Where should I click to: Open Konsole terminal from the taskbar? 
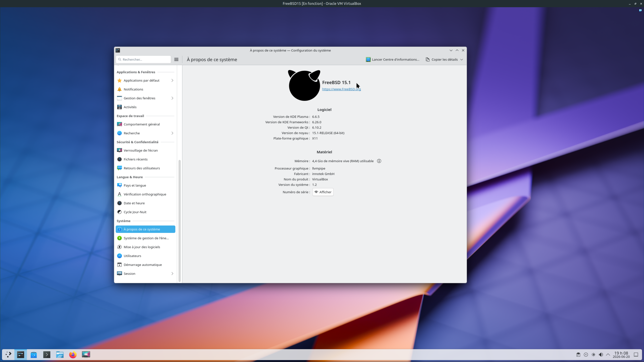pos(47,354)
